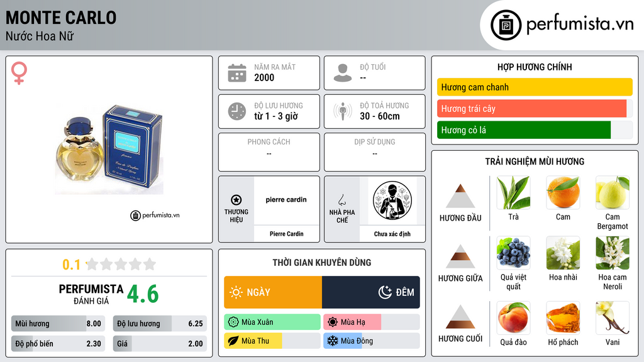Click the perfumer avatar illustration
The width and height of the screenshot is (644, 362).
click(392, 200)
